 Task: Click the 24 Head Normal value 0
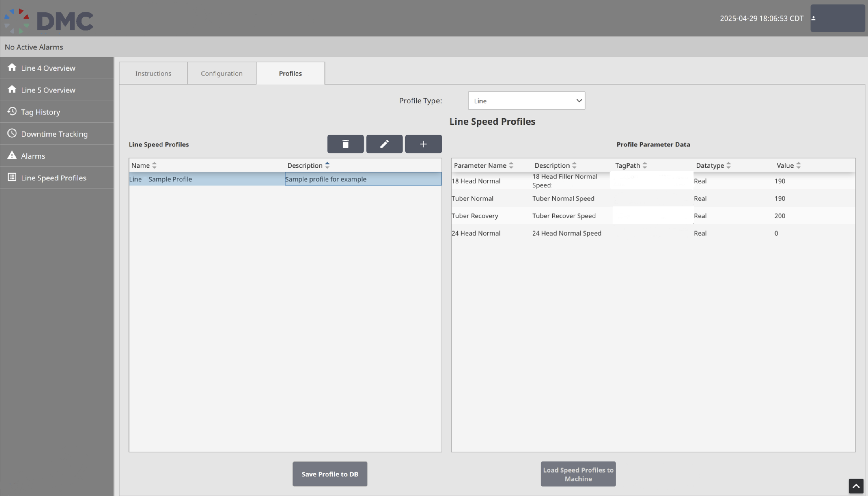[x=776, y=233]
